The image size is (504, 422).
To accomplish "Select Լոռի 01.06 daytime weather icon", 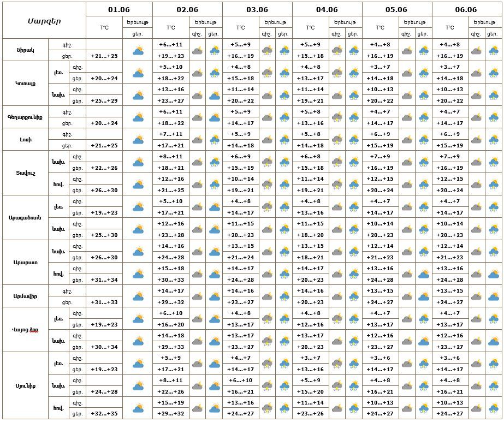I will coord(138,140).
